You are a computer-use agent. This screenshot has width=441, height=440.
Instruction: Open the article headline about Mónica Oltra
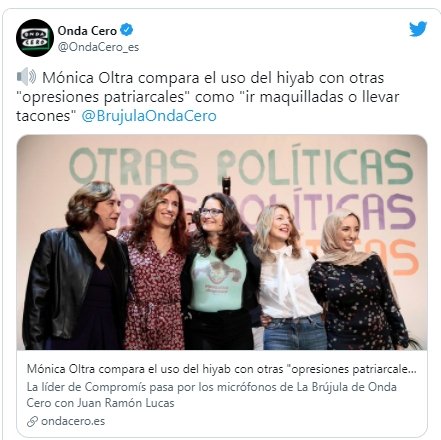(x=222, y=369)
